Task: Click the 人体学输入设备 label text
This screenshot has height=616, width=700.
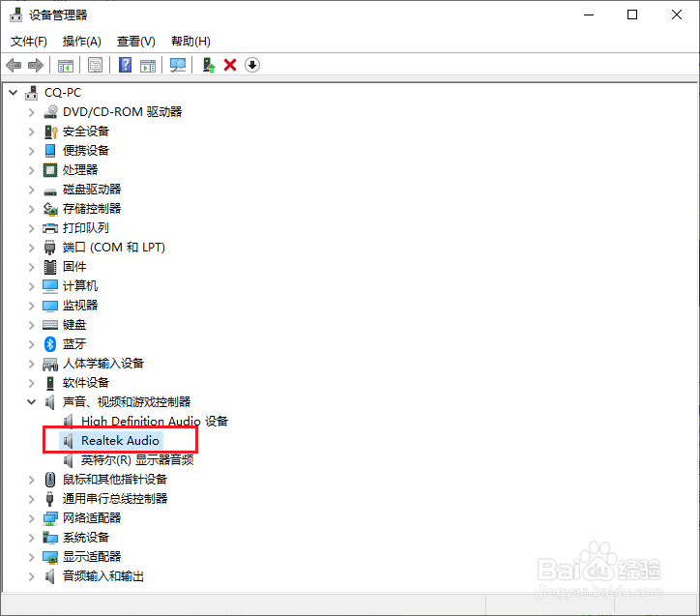Action: (103, 364)
